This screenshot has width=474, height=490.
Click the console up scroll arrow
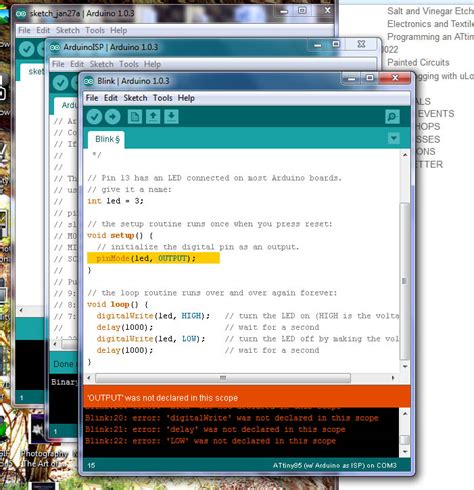pyautogui.click(x=405, y=413)
